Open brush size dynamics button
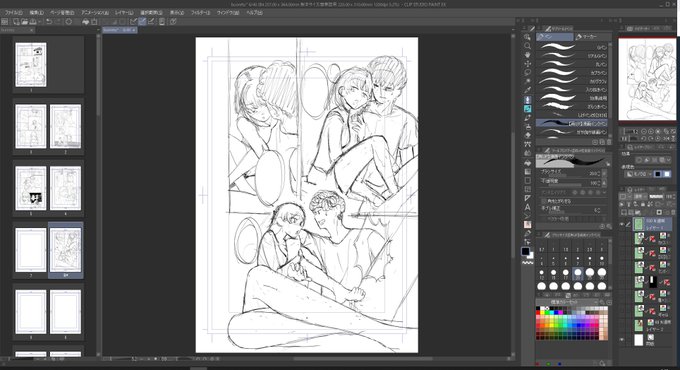Screen dimensions: 680x370 pyautogui.click(x=605, y=173)
